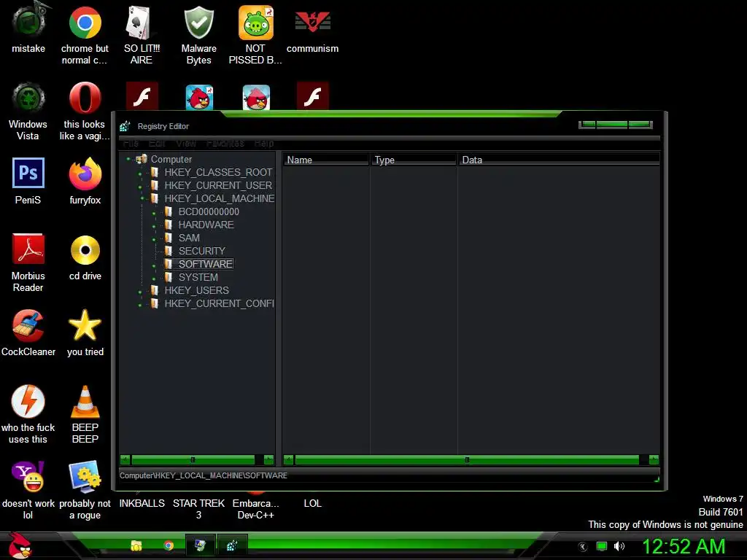Click the values pane horizontal scrollbar thumb
This screenshot has width=747, height=560.
click(x=467, y=459)
